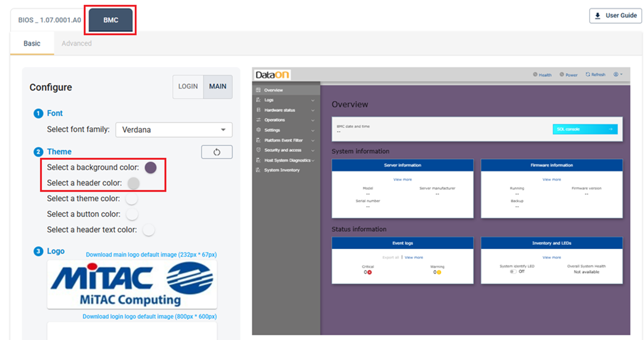This screenshot has height=340, width=644.
Task: Switch preview to LOGIN view
Action: pos(188,86)
